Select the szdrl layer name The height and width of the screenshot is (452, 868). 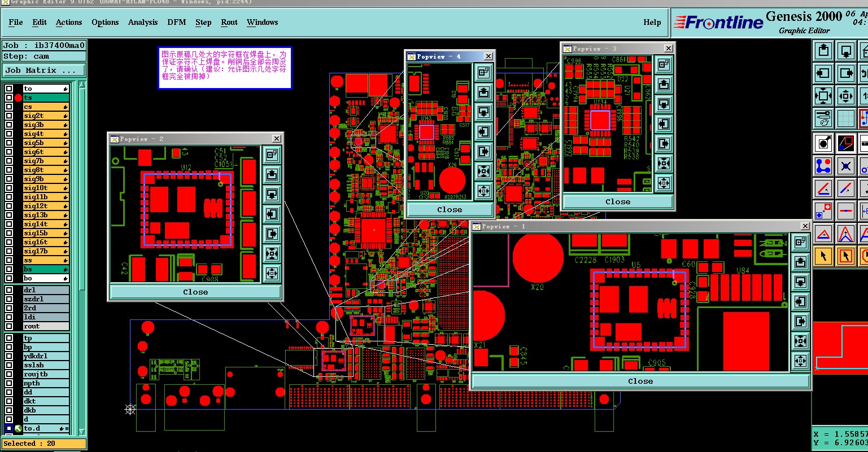46,299
